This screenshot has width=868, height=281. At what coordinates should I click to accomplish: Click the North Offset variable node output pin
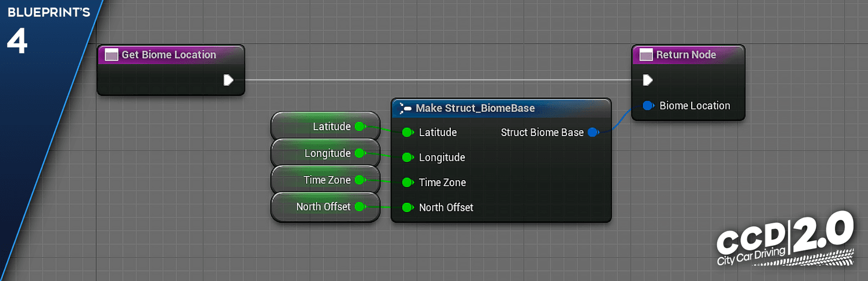pos(360,207)
